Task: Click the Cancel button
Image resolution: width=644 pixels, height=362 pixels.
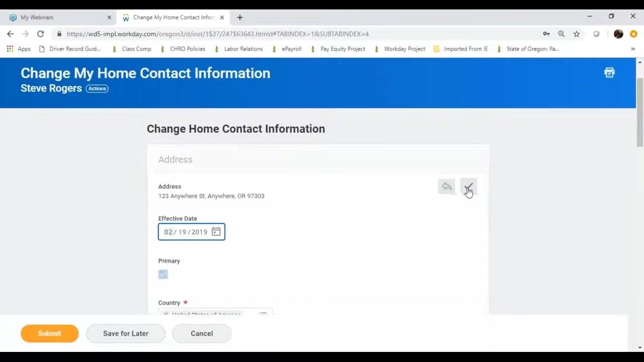Action: coord(202,333)
